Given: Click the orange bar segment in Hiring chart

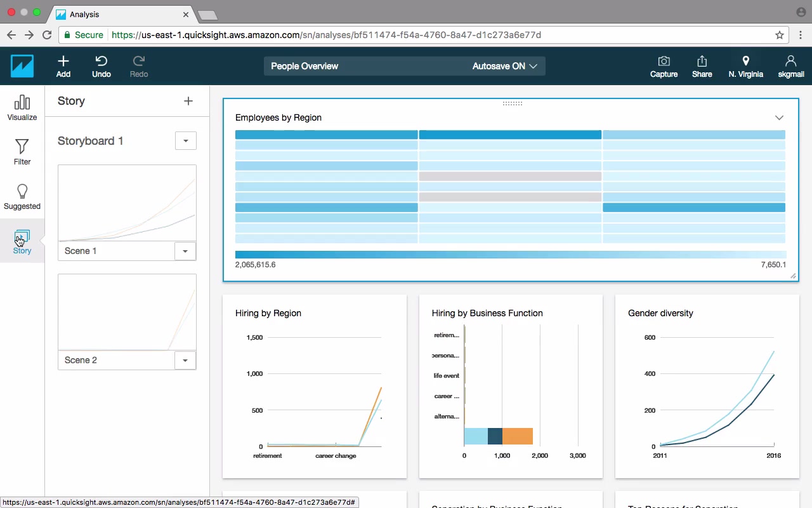Looking at the screenshot, I should pyautogui.click(x=518, y=436).
